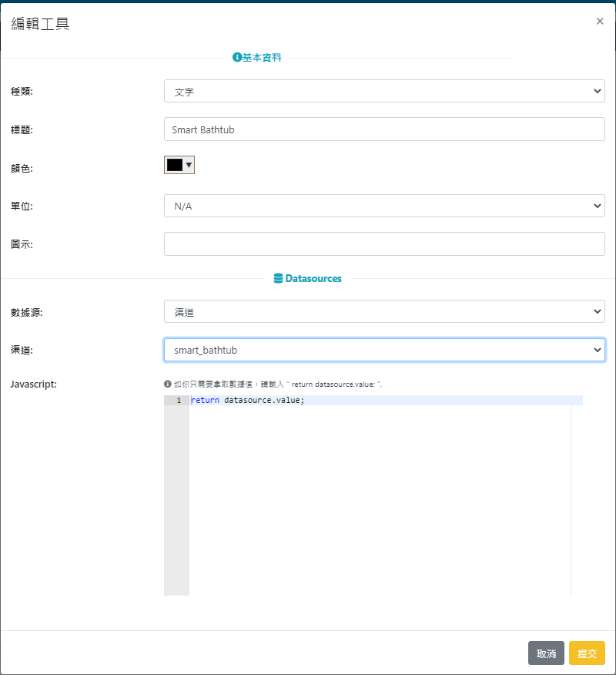The height and width of the screenshot is (675, 616).
Task: Click the 基本資料 section heading text
Action: click(x=262, y=58)
